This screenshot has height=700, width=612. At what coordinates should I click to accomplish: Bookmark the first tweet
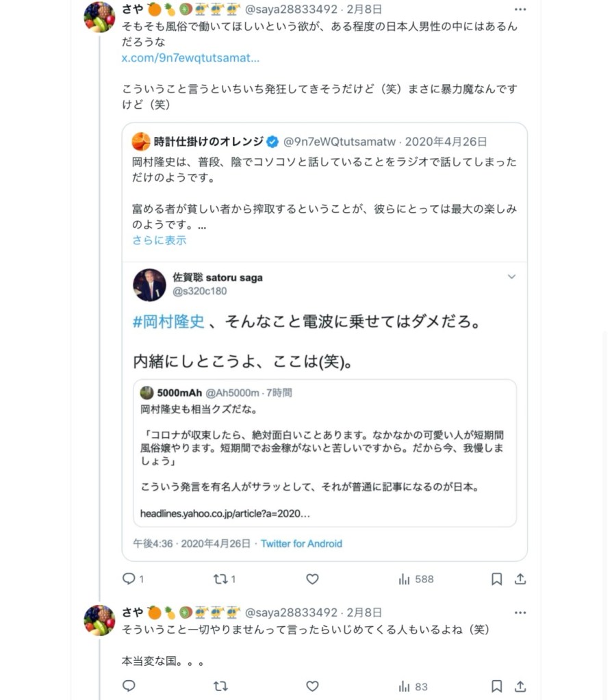[497, 579]
